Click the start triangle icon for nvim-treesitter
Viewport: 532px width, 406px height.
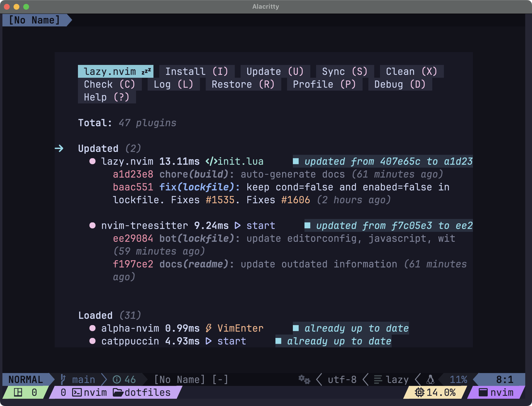point(238,226)
